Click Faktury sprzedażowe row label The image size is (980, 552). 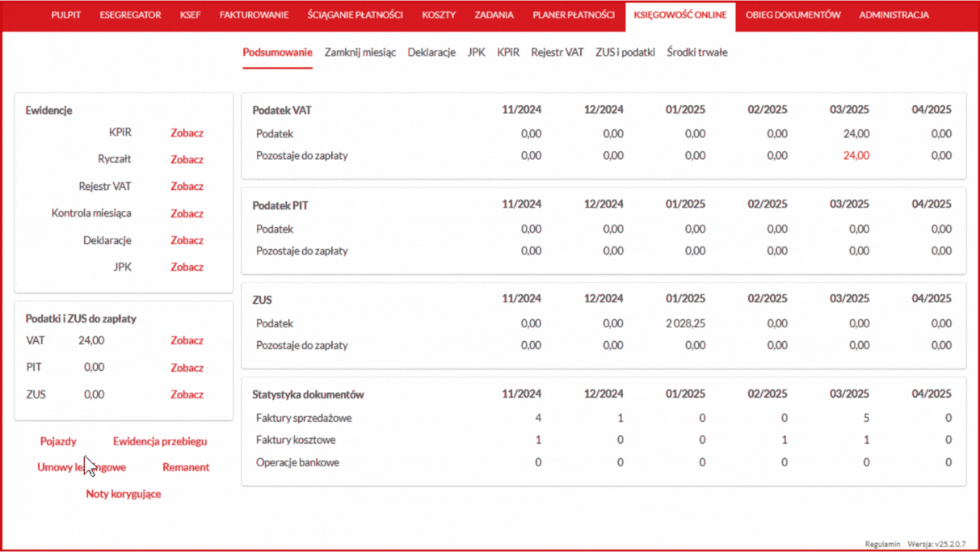(x=304, y=418)
